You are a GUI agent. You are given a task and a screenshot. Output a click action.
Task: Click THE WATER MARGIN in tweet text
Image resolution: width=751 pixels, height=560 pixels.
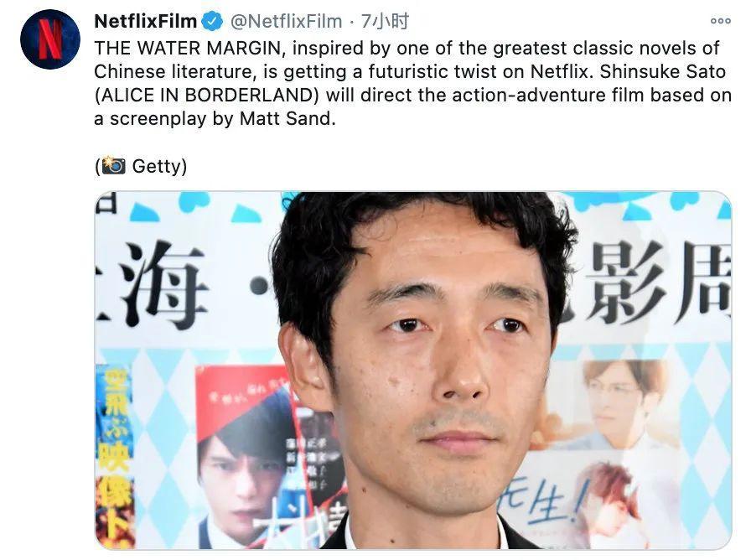point(187,49)
